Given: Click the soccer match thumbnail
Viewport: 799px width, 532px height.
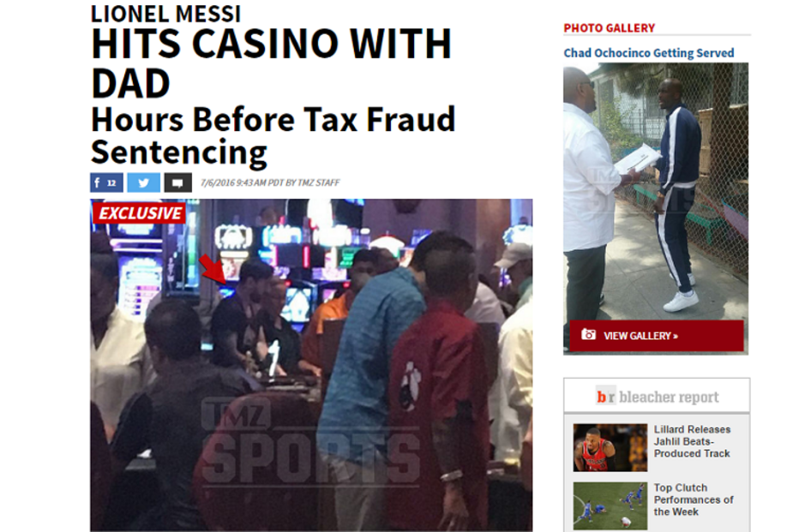Looking at the screenshot, I should click(610, 505).
